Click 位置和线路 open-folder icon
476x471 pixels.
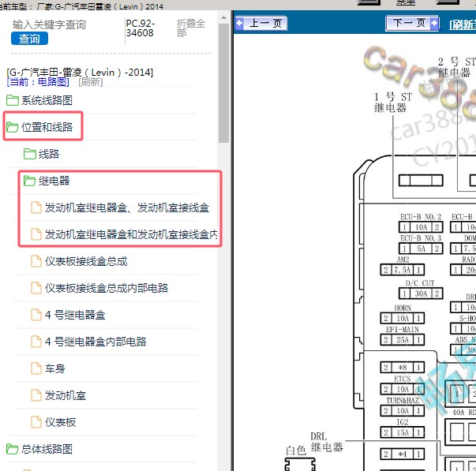point(13,127)
